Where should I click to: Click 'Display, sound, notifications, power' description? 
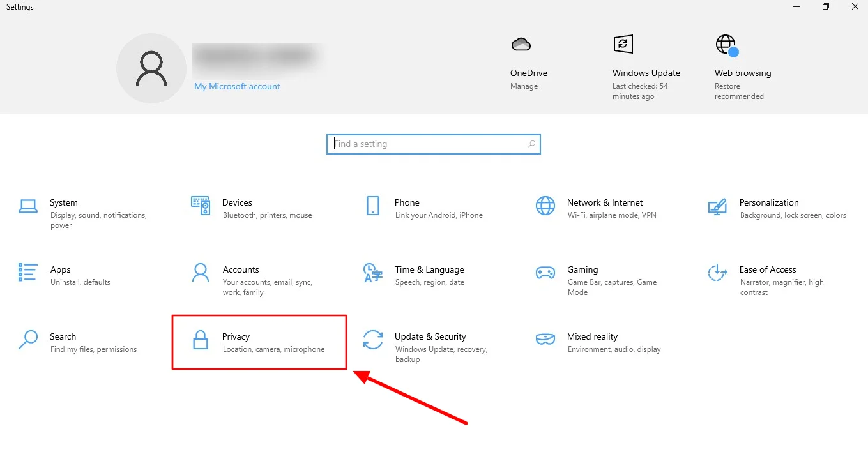tap(99, 220)
